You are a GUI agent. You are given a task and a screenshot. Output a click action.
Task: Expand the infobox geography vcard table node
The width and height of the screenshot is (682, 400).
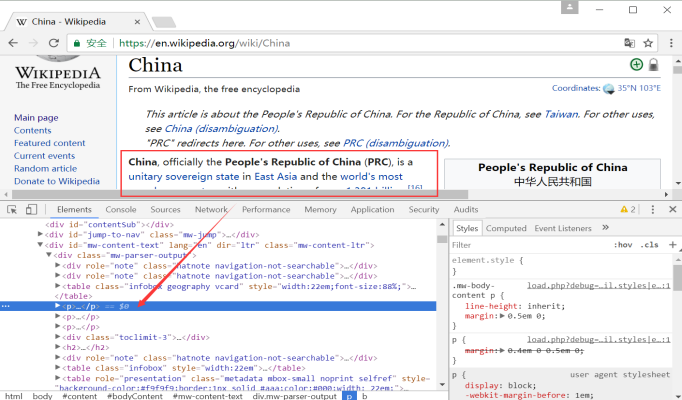[x=57, y=286]
